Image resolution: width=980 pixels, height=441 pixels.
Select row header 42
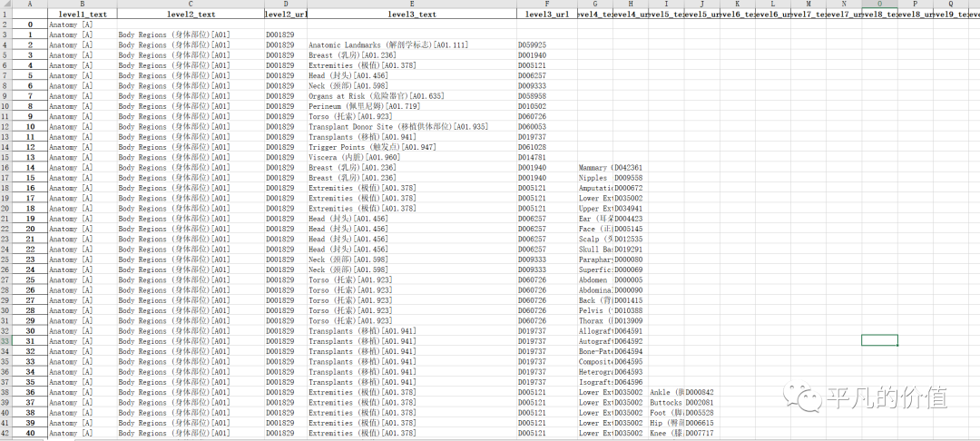pos(6,434)
